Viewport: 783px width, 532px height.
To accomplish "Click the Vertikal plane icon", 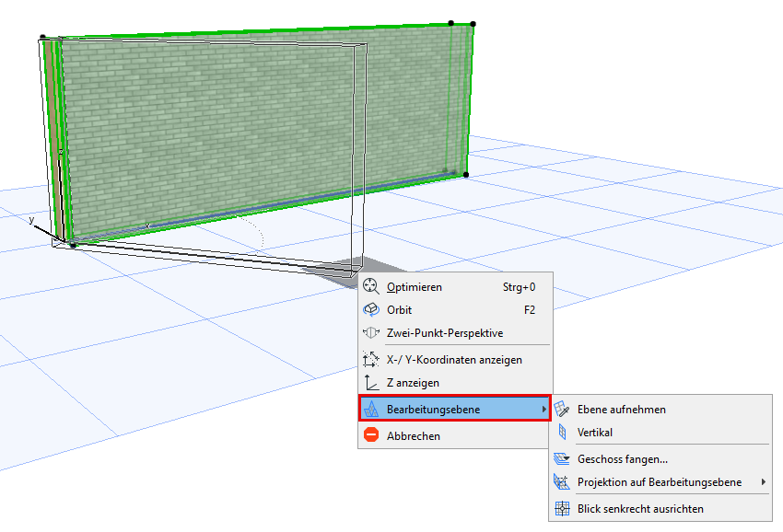I will click(562, 433).
